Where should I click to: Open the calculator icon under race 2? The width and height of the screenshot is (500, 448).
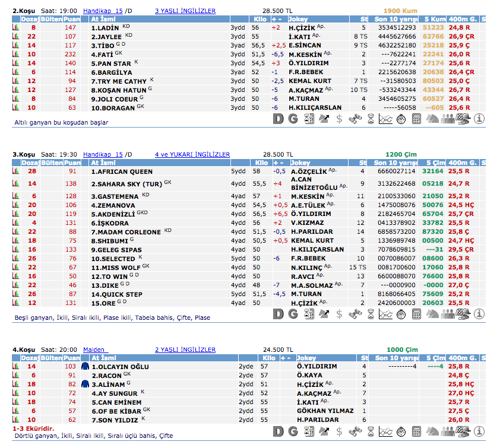point(416,119)
